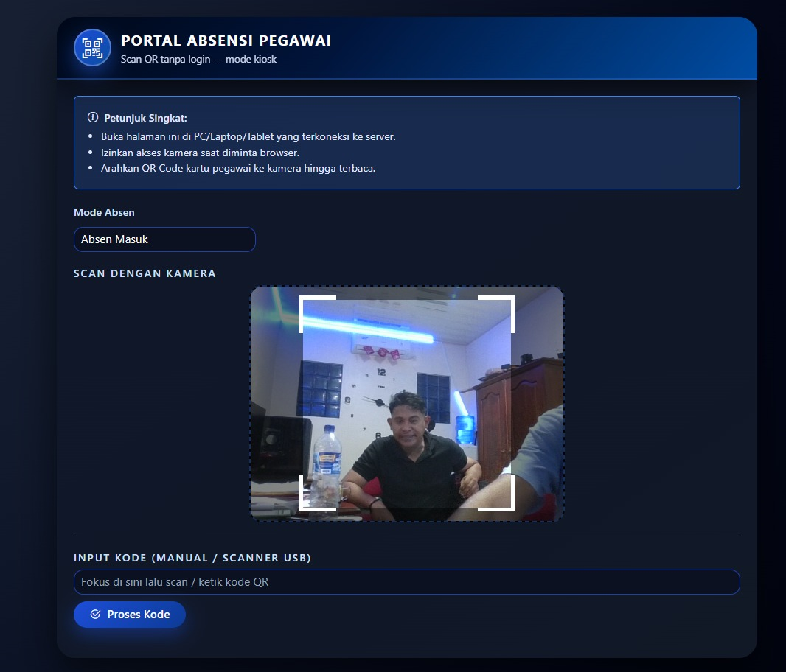Click the Mode Absen field label
Viewport: 786px width, 672px height.
[x=104, y=212]
